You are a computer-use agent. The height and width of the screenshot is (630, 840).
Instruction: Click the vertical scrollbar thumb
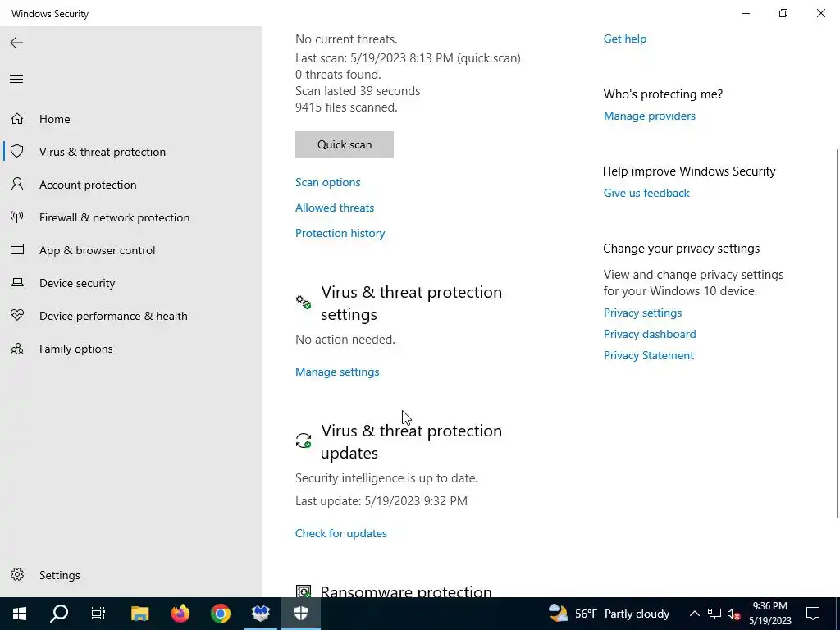838,333
